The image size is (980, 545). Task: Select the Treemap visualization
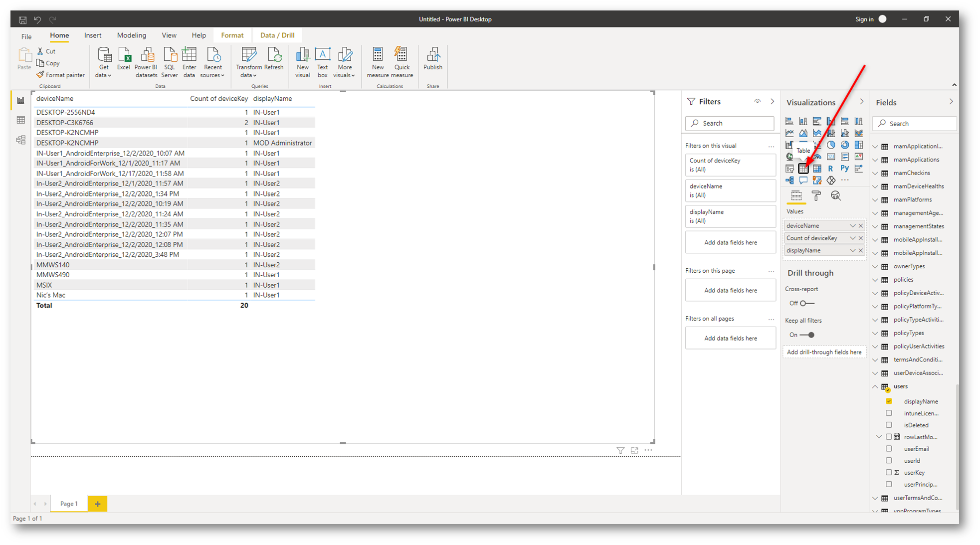[x=858, y=145]
